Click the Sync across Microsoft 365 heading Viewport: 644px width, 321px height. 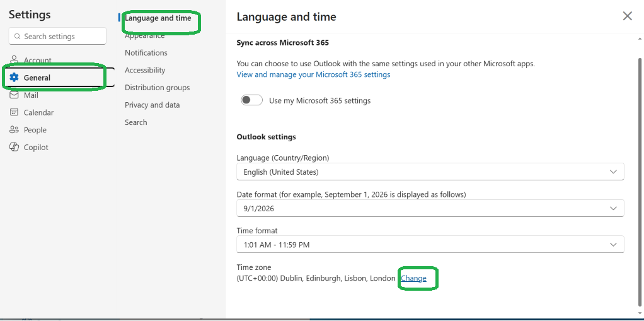pos(282,42)
